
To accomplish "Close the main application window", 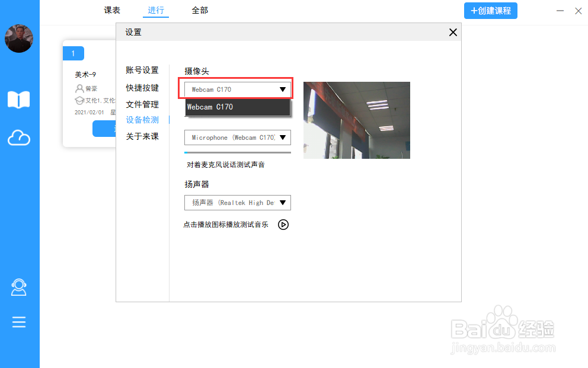I will pyautogui.click(x=579, y=11).
